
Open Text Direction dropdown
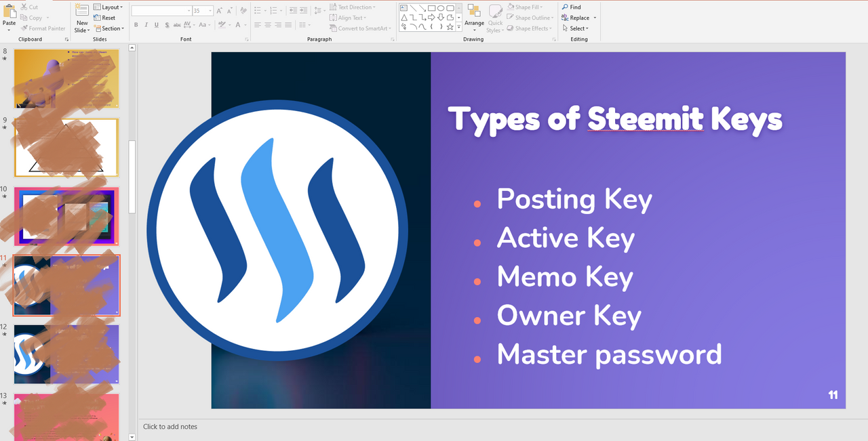point(353,7)
